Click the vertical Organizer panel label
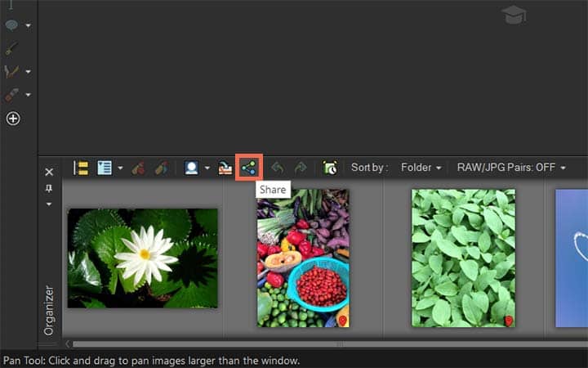Viewport: 588px width, 368px height. coord(49,310)
